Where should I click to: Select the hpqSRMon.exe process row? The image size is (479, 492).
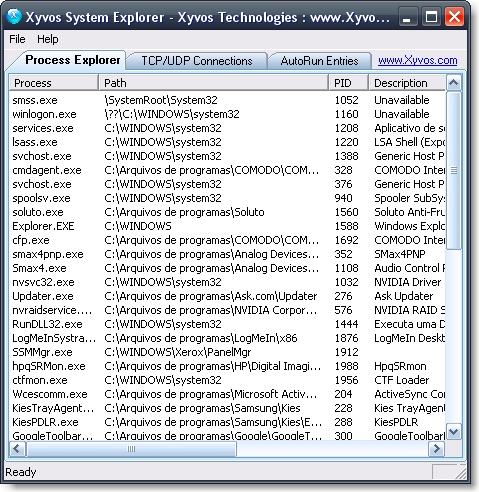point(227,366)
